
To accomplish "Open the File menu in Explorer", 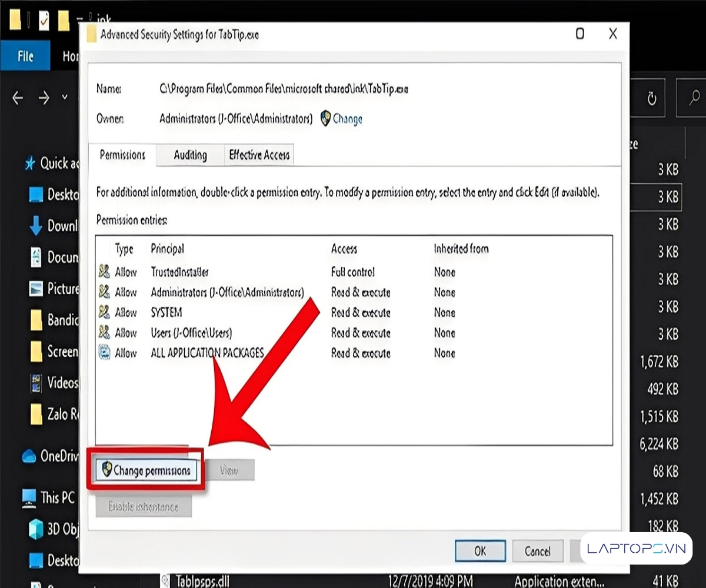I will pyautogui.click(x=25, y=56).
